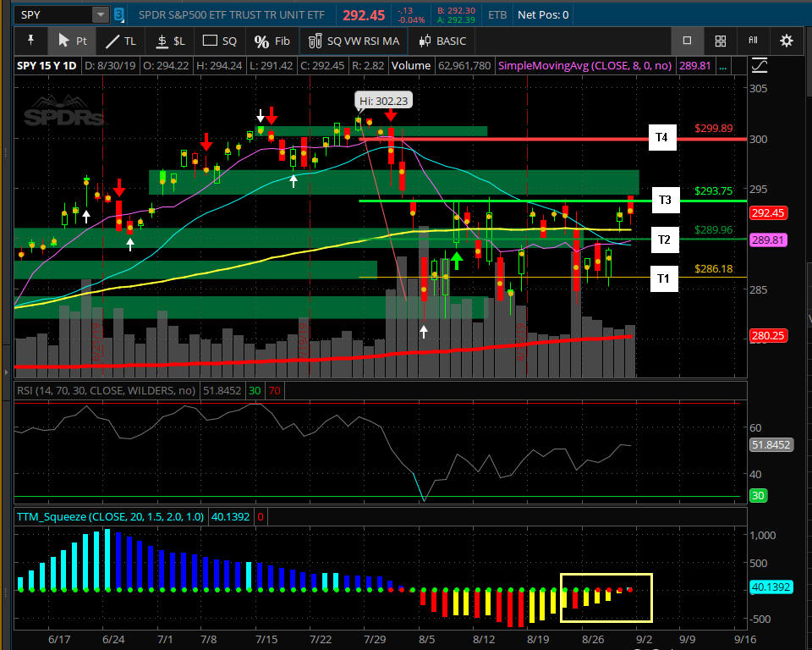Click into the SPY symbol entry field

point(52,14)
